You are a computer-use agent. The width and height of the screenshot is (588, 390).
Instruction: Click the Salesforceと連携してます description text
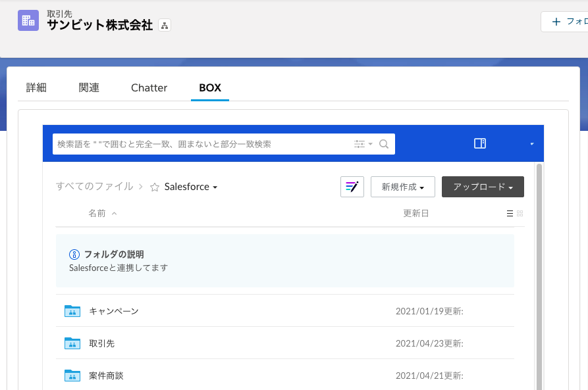[x=119, y=268]
